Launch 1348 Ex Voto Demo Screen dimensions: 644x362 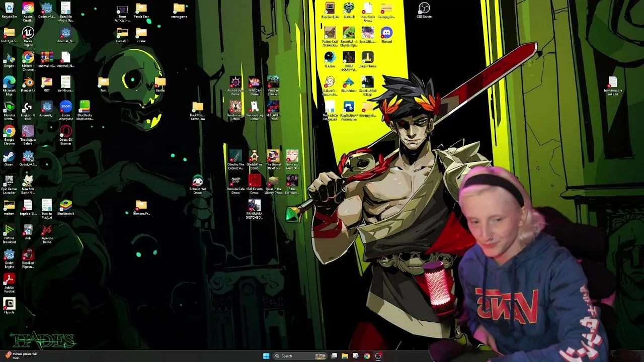click(255, 184)
